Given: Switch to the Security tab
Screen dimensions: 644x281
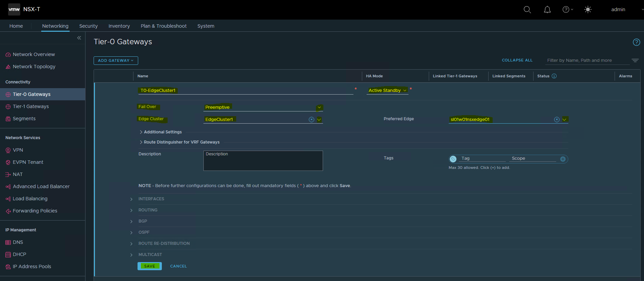Looking at the screenshot, I should click(89, 26).
